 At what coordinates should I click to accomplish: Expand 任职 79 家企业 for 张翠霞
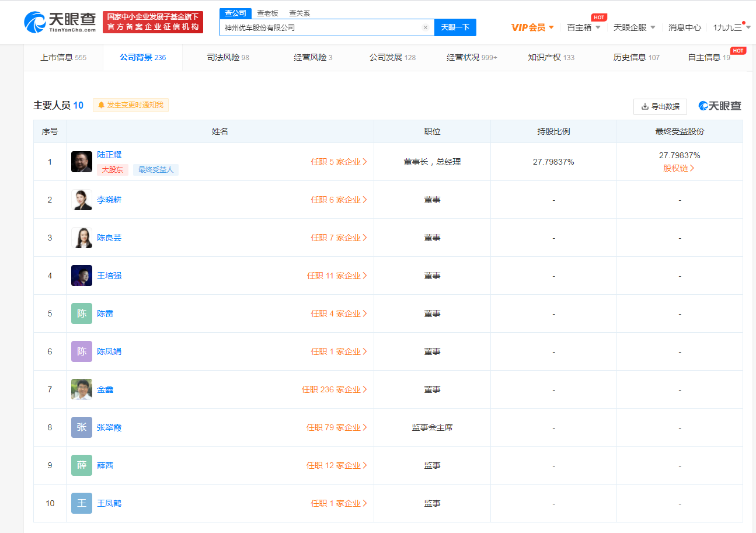337,427
